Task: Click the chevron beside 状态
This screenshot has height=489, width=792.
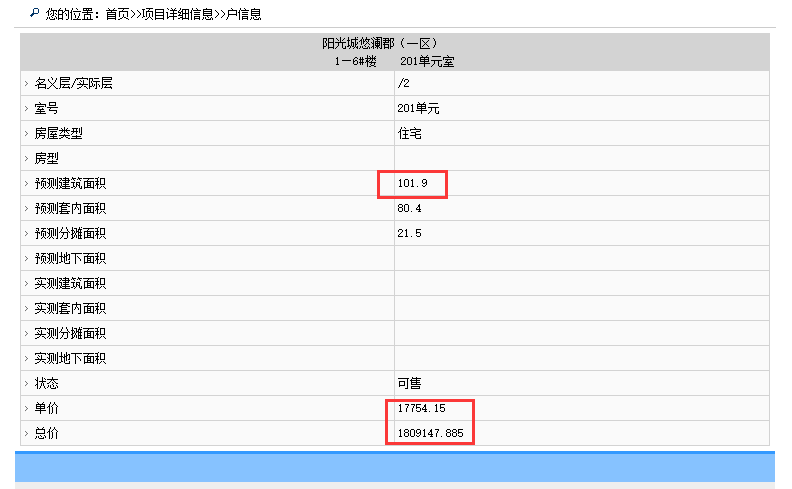Action: click(26, 383)
